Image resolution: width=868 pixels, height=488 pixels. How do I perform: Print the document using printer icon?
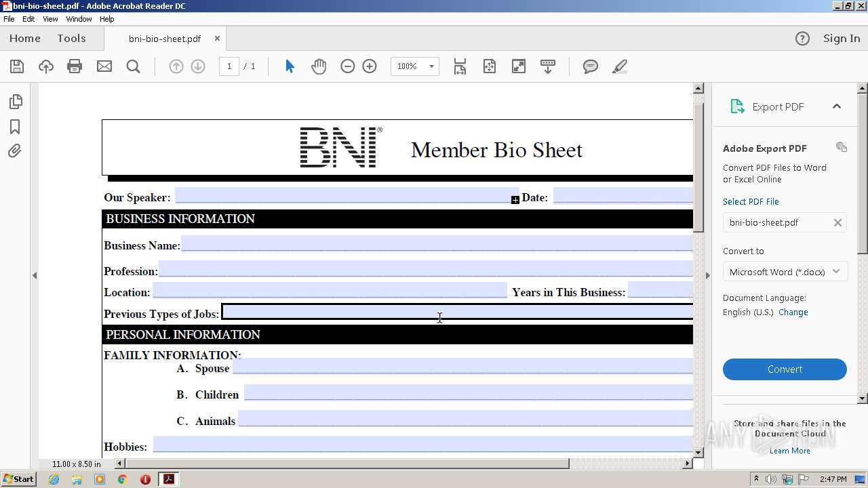75,66
